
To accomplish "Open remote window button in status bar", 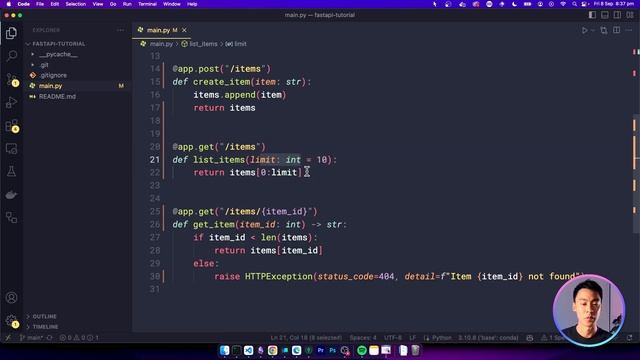I will (8, 338).
